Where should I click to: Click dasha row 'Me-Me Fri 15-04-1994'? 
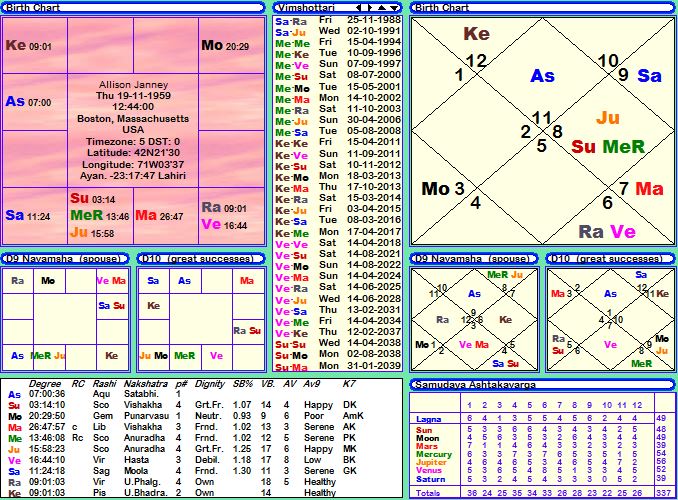[338, 42]
